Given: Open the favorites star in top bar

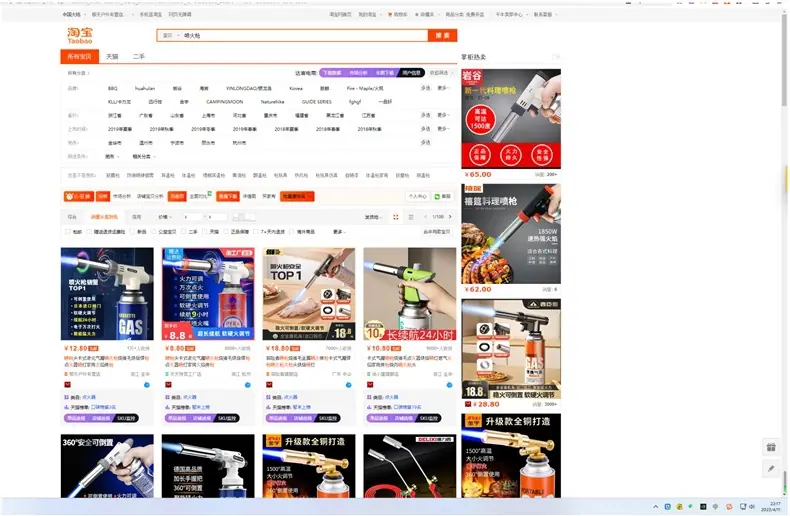Looking at the screenshot, I should pos(417,15).
